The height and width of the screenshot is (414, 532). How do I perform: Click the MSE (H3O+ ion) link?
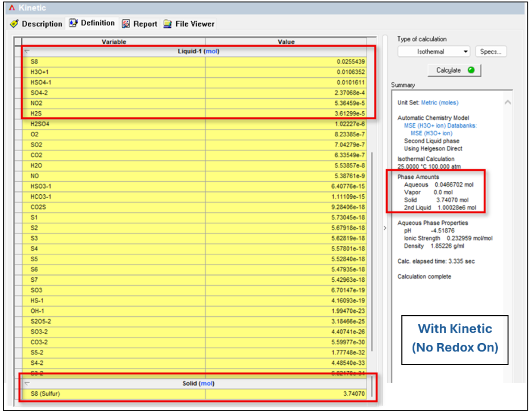coord(431,133)
